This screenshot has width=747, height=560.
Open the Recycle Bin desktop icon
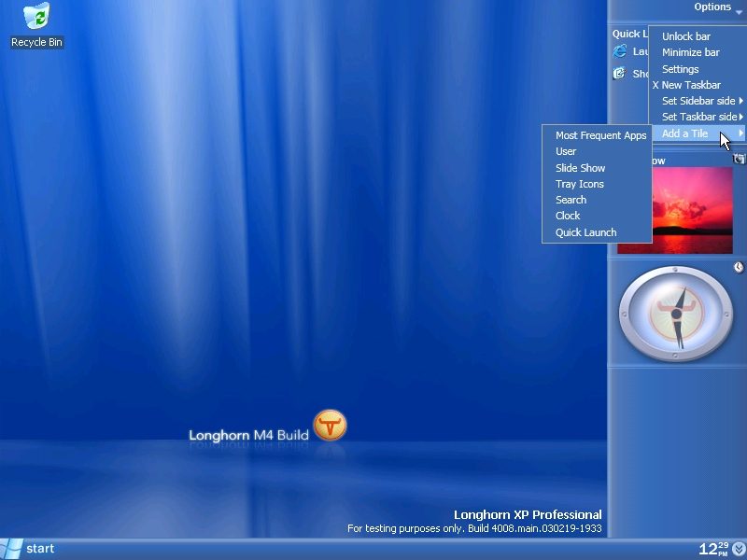pyautogui.click(x=36, y=25)
